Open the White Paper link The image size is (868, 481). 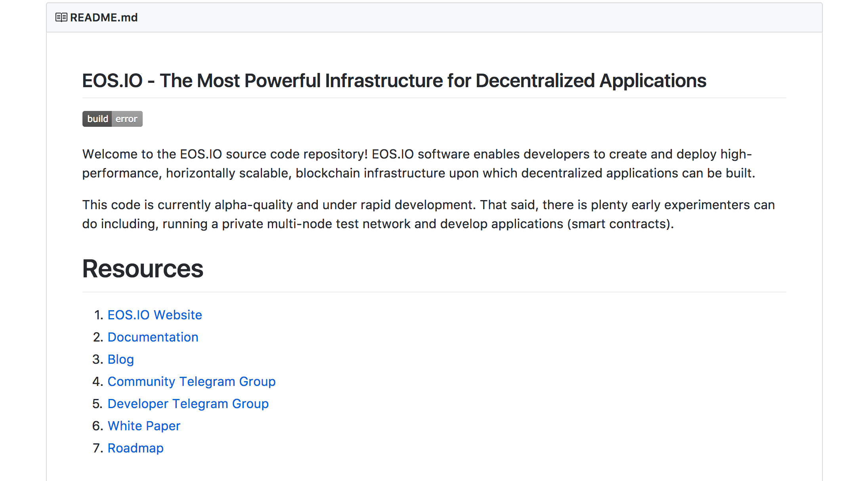144,426
